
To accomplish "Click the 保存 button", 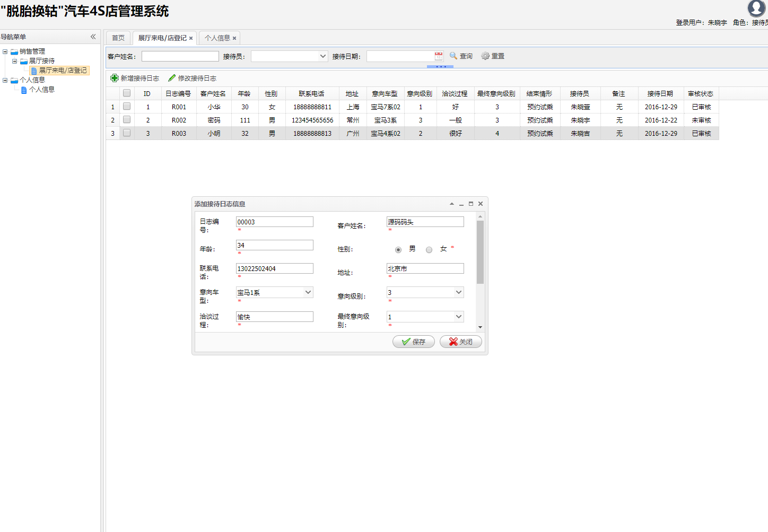I will click(413, 342).
